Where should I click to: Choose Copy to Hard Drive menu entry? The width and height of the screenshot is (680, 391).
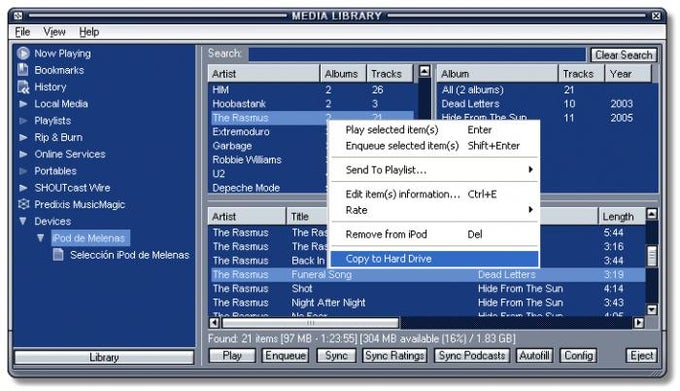tap(435, 259)
